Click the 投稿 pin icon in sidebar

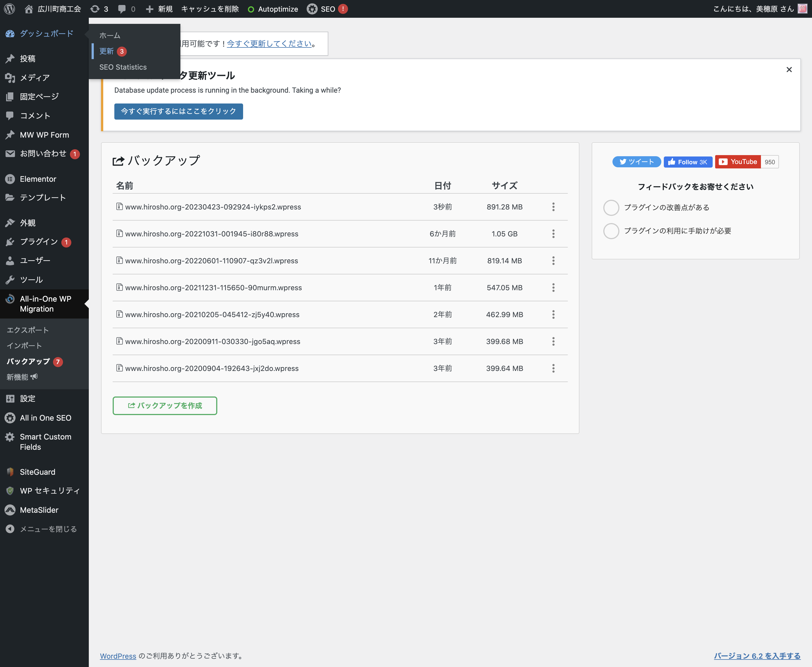tap(10, 59)
